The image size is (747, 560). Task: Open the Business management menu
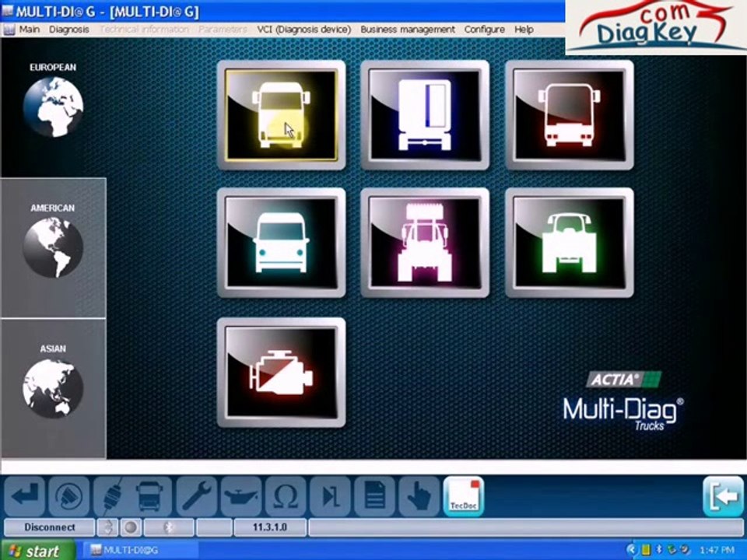point(408,30)
